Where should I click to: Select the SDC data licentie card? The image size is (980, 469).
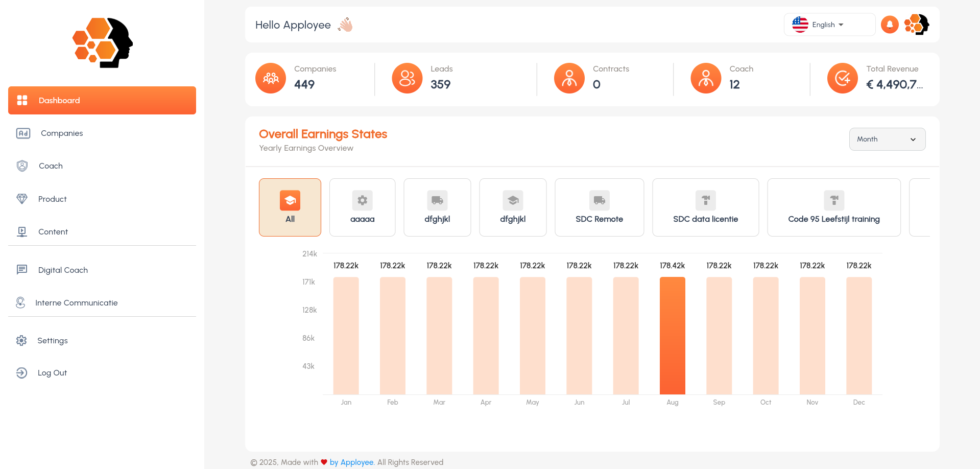point(705,207)
